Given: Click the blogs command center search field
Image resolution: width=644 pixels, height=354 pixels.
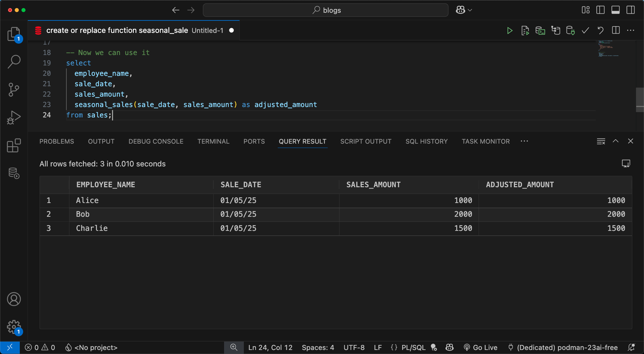Looking at the screenshot, I should click(326, 10).
